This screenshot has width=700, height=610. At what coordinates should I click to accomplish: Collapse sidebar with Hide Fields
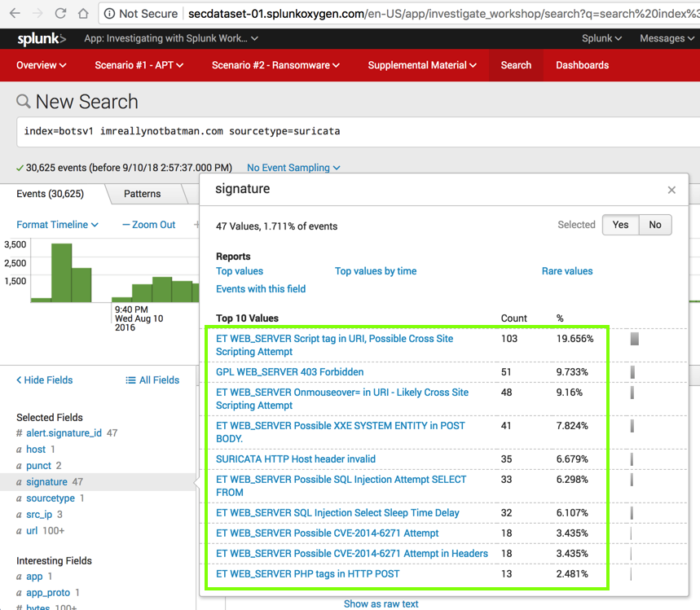click(x=45, y=380)
